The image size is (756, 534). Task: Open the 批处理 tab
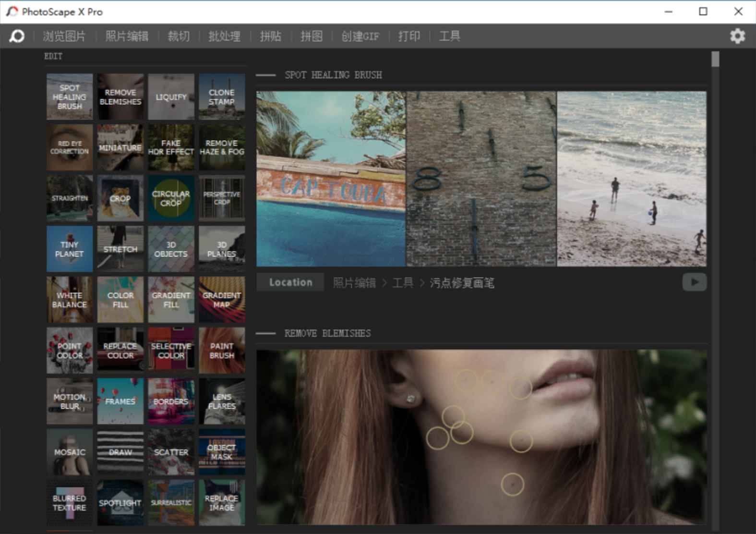(224, 36)
